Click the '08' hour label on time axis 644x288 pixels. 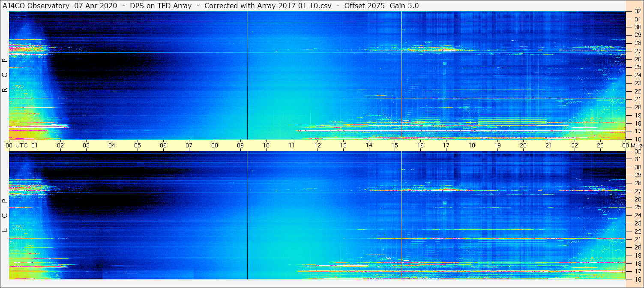pos(215,145)
